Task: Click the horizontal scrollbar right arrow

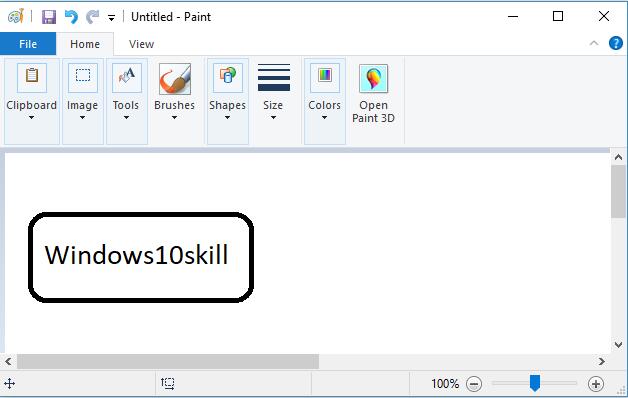Action: click(602, 362)
